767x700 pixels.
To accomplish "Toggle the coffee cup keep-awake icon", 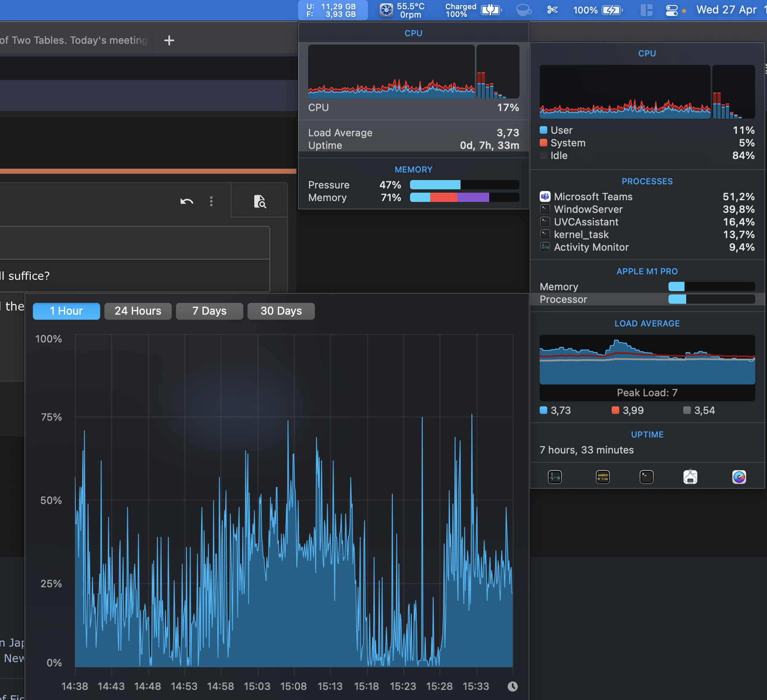I will tap(523, 10).
